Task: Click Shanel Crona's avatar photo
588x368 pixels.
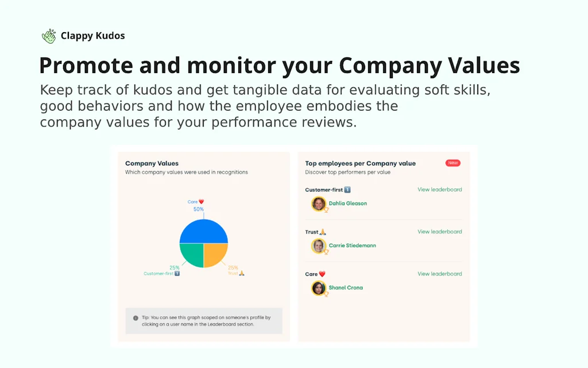Action: point(318,287)
